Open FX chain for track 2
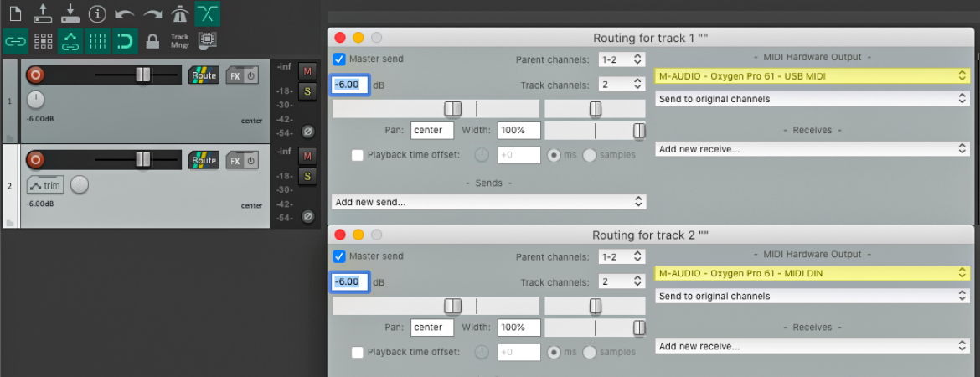 235,161
